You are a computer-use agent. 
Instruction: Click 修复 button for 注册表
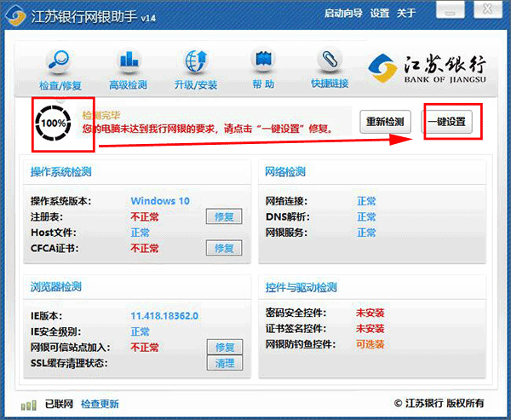[224, 216]
